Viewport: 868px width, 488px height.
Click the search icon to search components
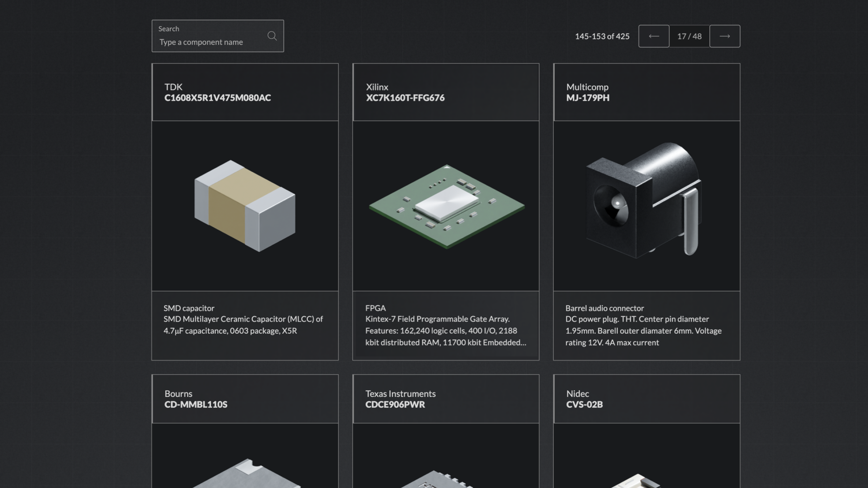tap(272, 36)
